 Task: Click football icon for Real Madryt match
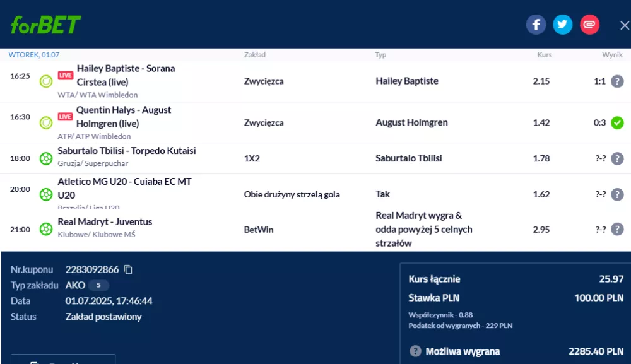[x=46, y=229]
